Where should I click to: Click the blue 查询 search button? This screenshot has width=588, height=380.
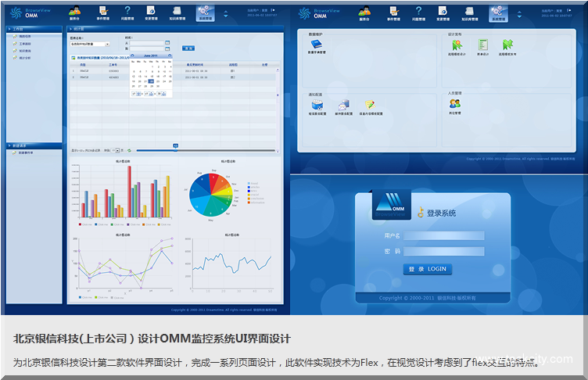[188, 48]
